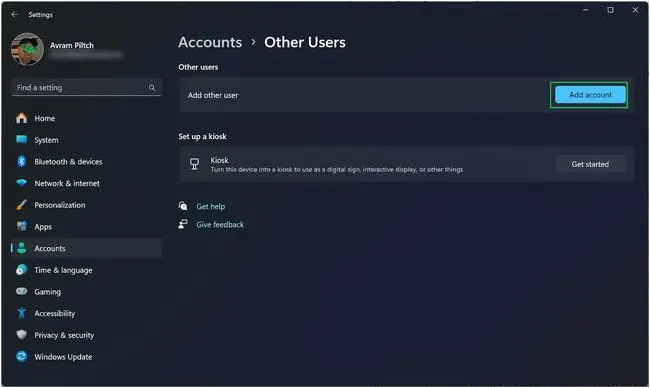The height and width of the screenshot is (388, 650).
Task: Select Network & internet in sidebar
Action: (67, 183)
